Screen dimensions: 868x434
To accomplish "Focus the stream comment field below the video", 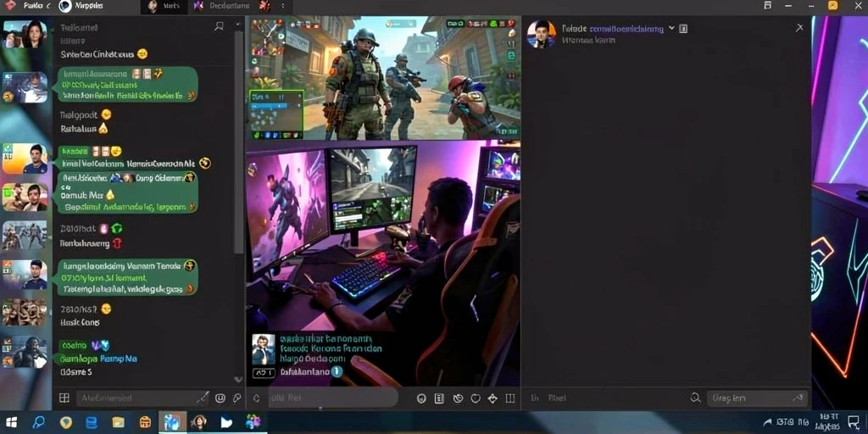I will click(x=331, y=398).
